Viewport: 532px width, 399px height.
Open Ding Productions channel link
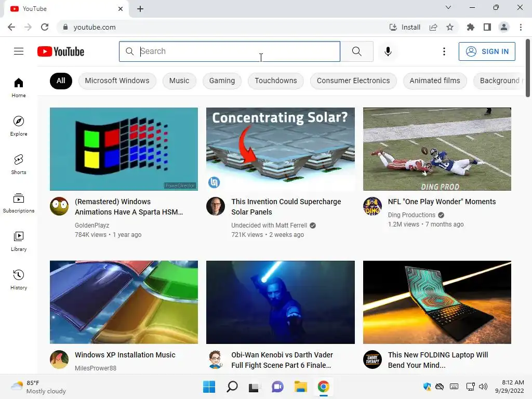(411, 215)
